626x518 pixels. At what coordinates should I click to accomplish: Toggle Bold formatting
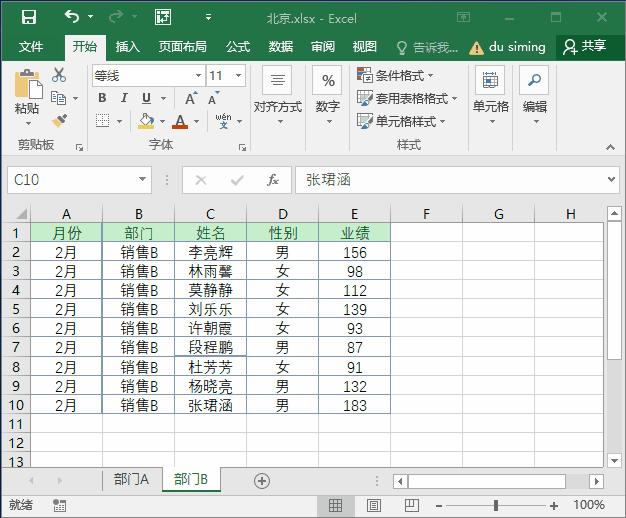[x=102, y=98]
